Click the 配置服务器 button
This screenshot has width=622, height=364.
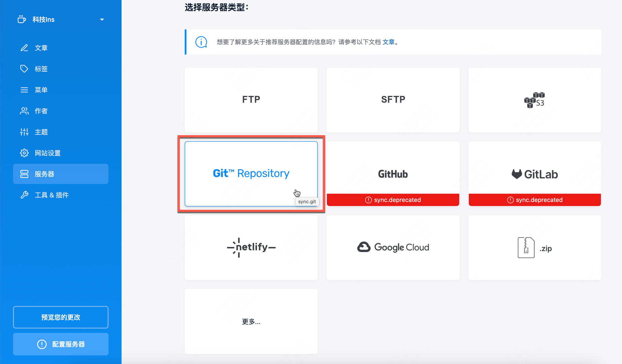point(61,344)
